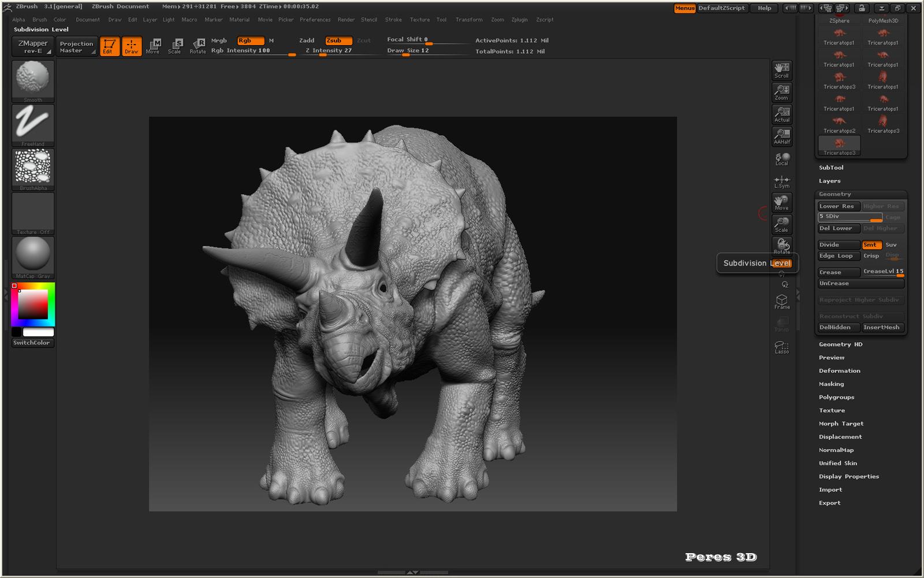
Task: Pick a color in the color picker
Action: click(x=32, y=305)
